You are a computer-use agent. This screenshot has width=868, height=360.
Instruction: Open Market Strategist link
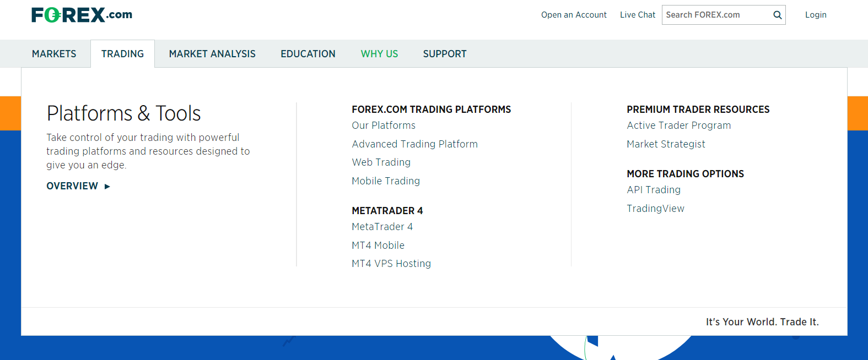click(x=666, y=144)
